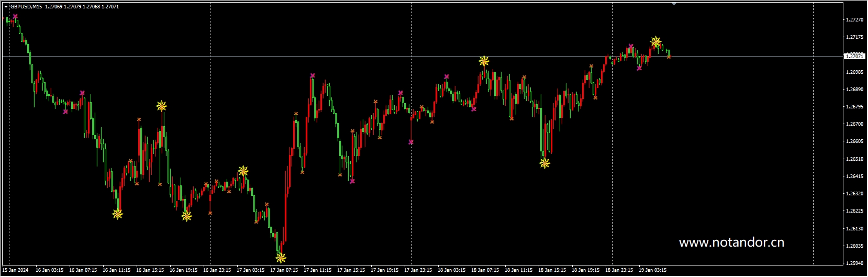The height and width of the screenshot is (277, 868).
Task: Click the 16 Jan 11:15 time axis label
Action: coord(116,271)
